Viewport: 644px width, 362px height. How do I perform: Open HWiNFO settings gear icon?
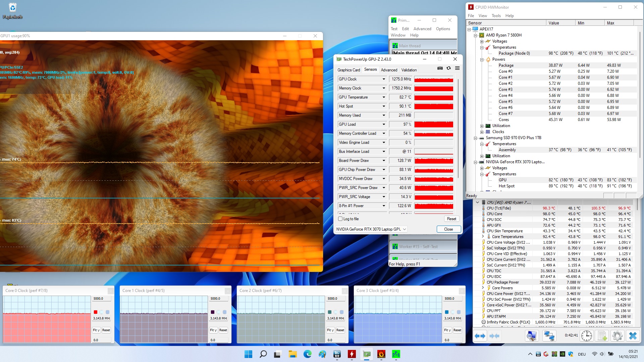618,336
